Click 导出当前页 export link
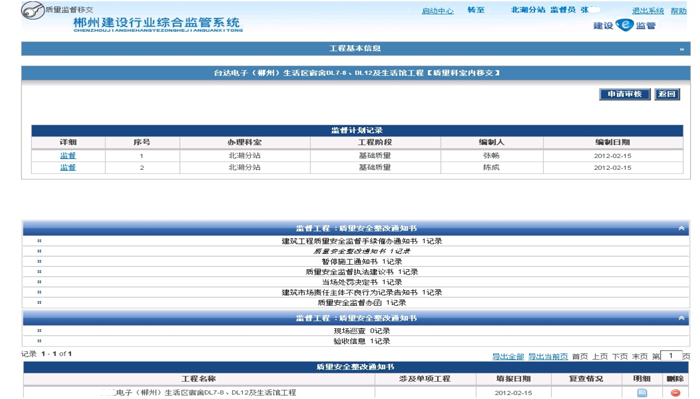Screen dimensions: 700x399 click(x=548, y=356)
